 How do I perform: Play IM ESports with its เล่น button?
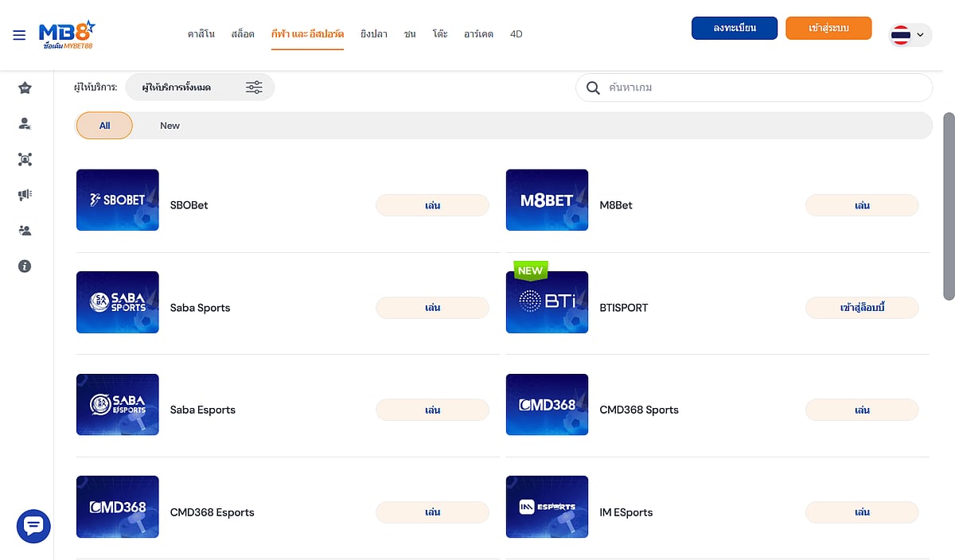pyautogui.click(x=862, y=512)
